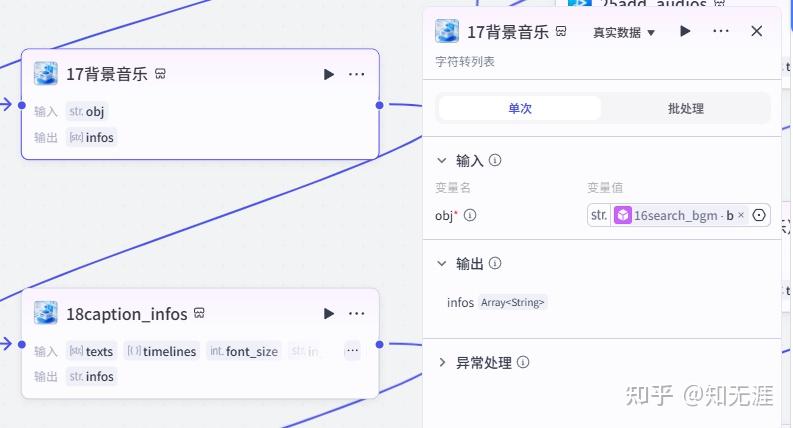This screenshot has height=428, width=793.
Task: Click the 字符转列表 description text
Action: [465, 62]
